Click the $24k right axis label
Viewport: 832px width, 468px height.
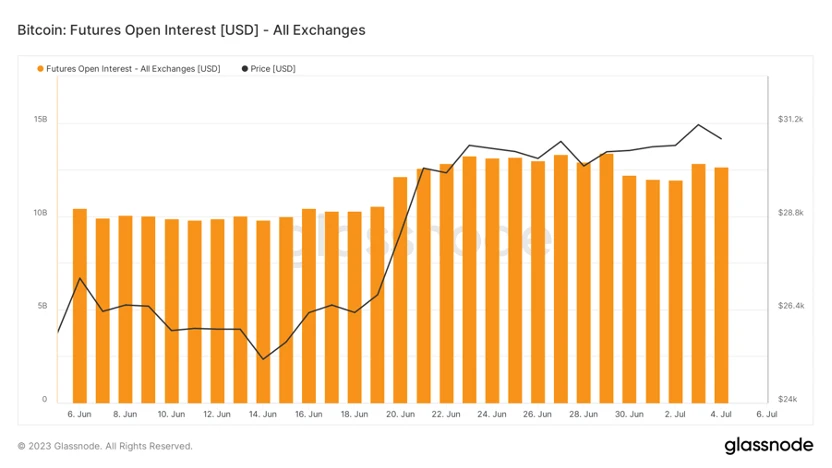789,399
